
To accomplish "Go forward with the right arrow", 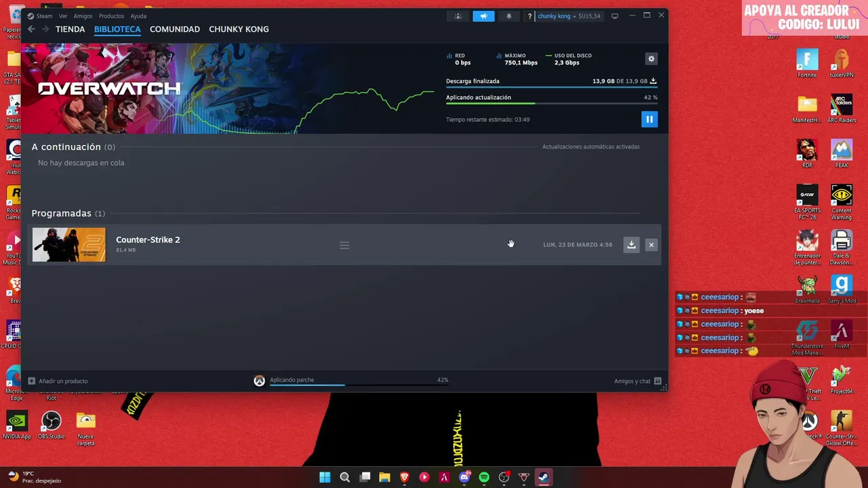I will (x=45, y=29).
